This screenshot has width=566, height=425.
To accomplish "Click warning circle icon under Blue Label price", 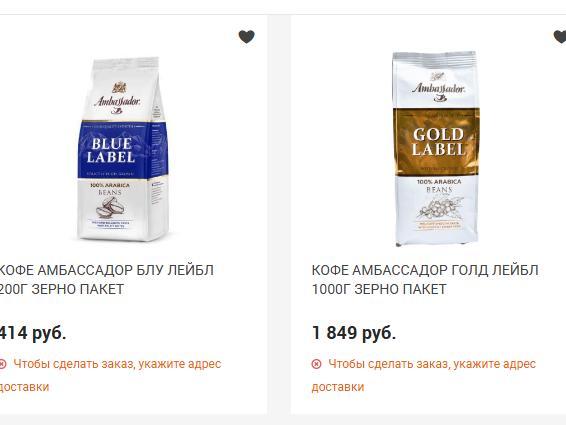I will [3, 364].
